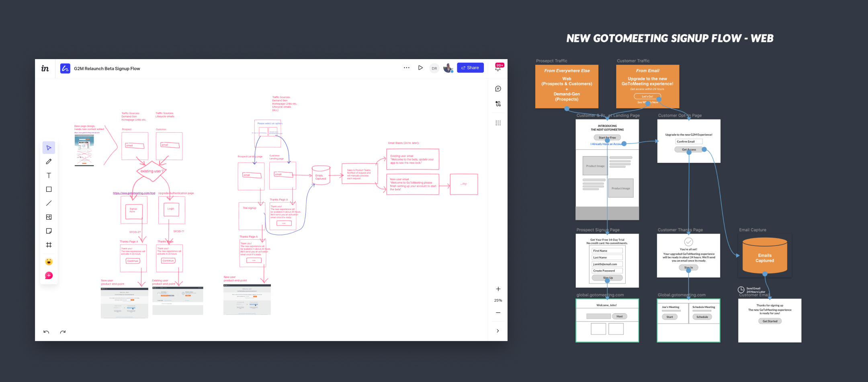The image size is (868, 382).
Task: Open notifications bell with 99+ badge
Action: tap(498, 68)
